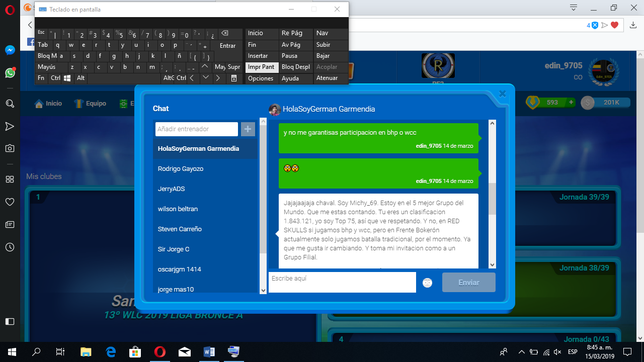
Task: Open the Mail app from taskbar
Action: click(x=184, y=351)
